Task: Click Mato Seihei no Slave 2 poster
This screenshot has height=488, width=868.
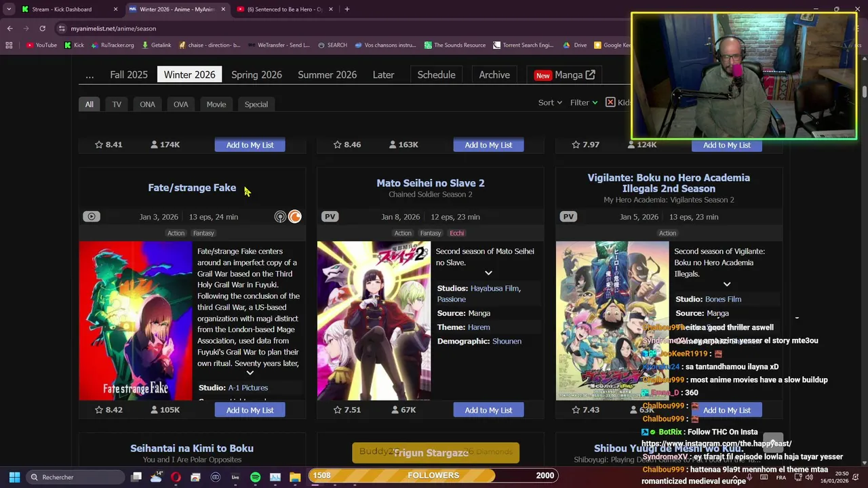Action: (374, 321)
